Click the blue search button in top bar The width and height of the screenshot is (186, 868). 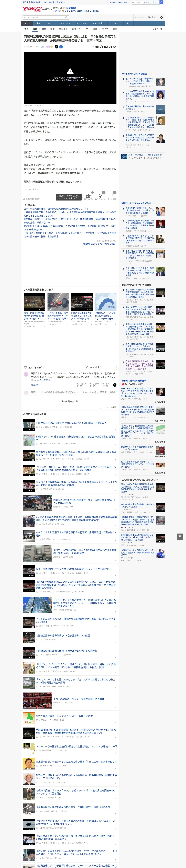(161, 2)
